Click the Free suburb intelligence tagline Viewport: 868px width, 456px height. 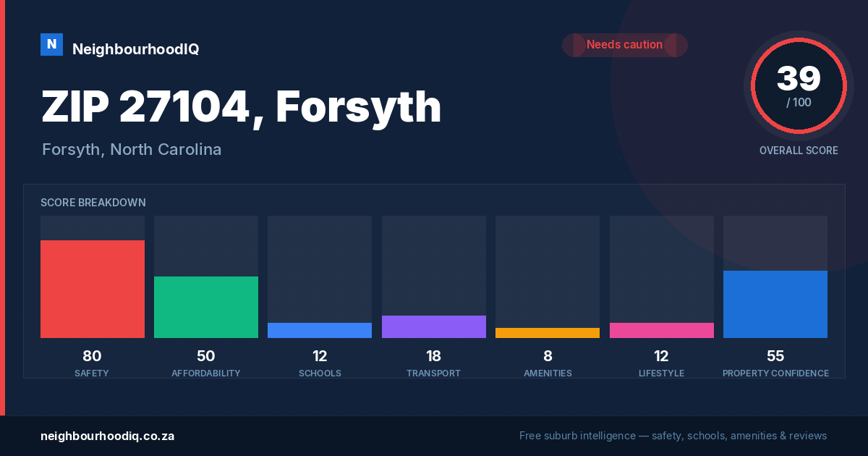tap(673, 436)
